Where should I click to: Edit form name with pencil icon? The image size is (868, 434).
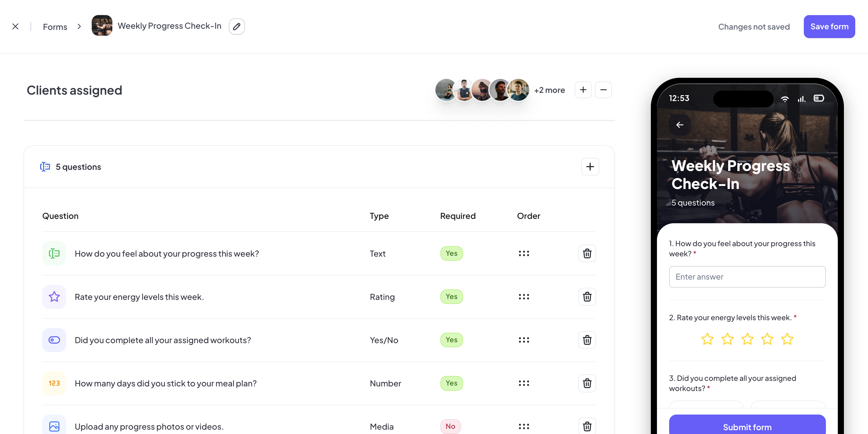coord(237,26)
